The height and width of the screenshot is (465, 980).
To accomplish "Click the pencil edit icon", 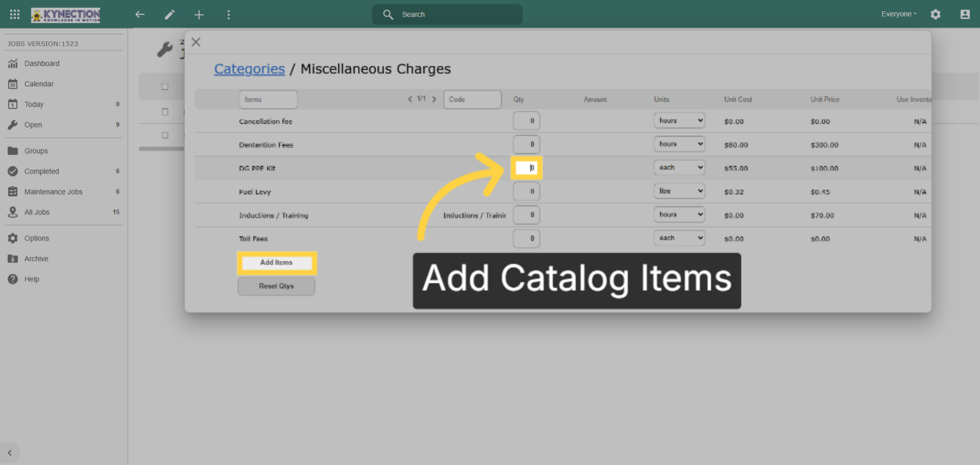I will coord(169,15).
